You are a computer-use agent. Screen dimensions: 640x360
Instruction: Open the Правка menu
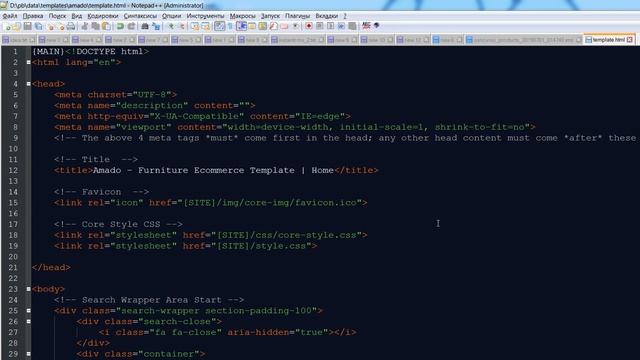(x=33, y=16)
